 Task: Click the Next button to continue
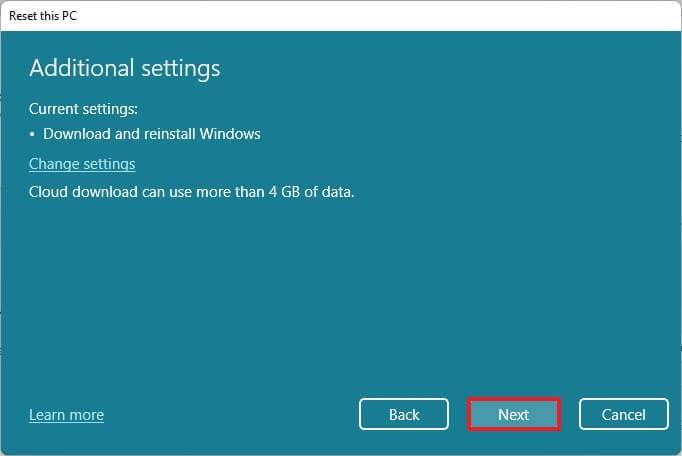(513, 414)
